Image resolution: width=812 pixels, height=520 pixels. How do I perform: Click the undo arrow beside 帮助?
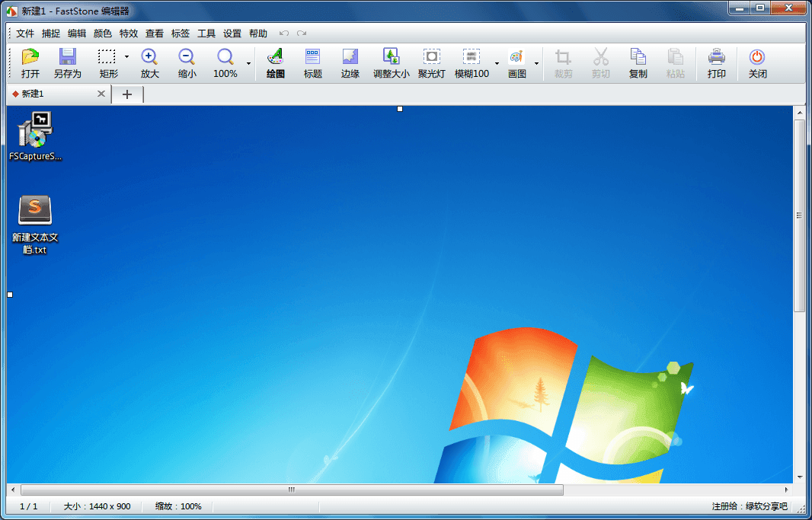pyautogui.click(x=284, y=33)
